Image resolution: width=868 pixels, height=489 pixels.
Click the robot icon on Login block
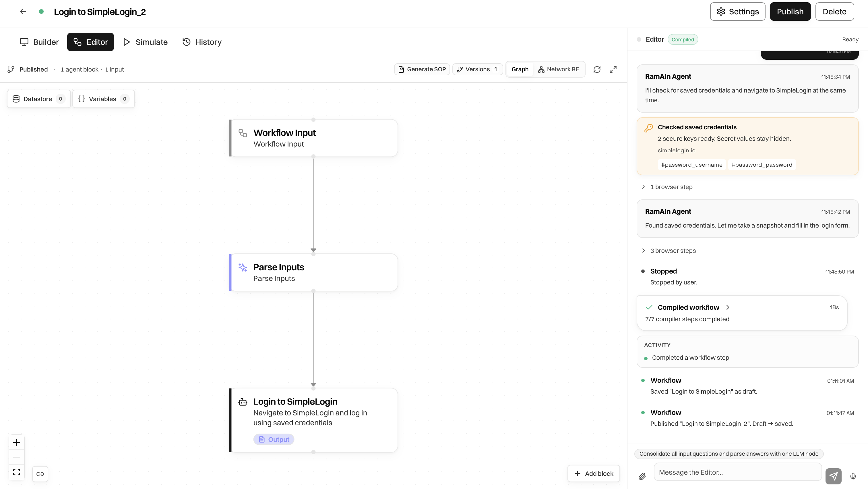243,402
